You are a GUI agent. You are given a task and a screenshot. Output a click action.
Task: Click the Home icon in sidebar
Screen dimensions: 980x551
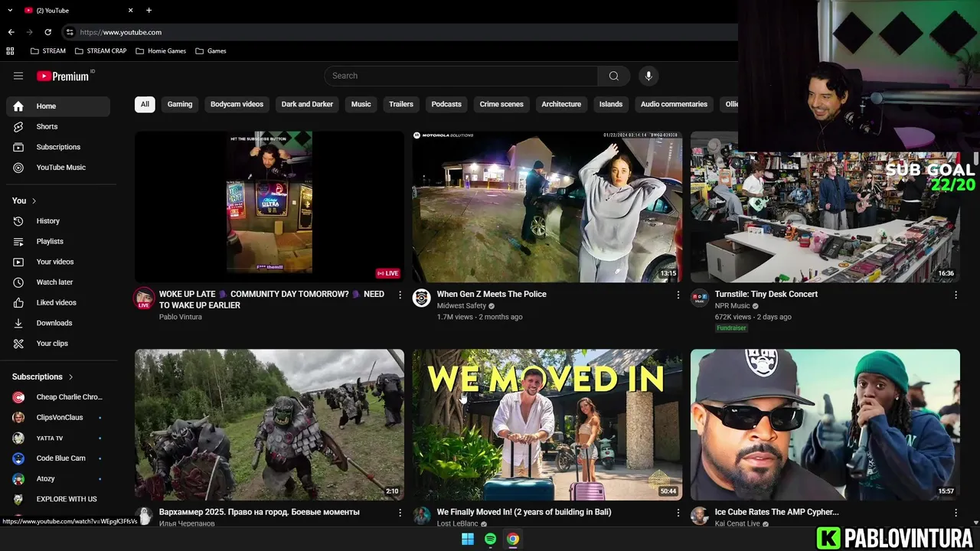coord(18,106)
